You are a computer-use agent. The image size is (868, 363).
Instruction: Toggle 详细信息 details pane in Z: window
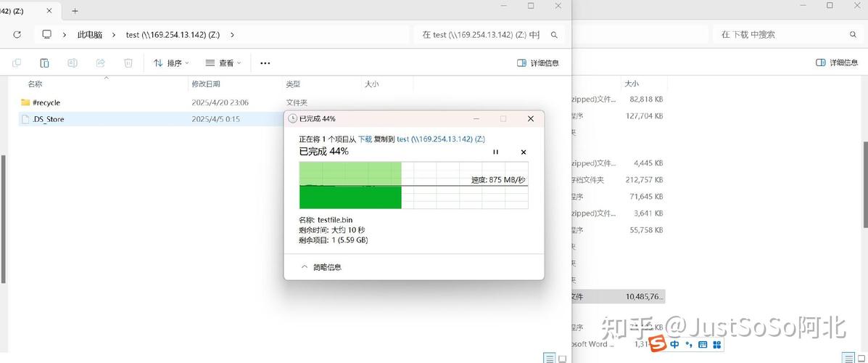click(537, 63)
